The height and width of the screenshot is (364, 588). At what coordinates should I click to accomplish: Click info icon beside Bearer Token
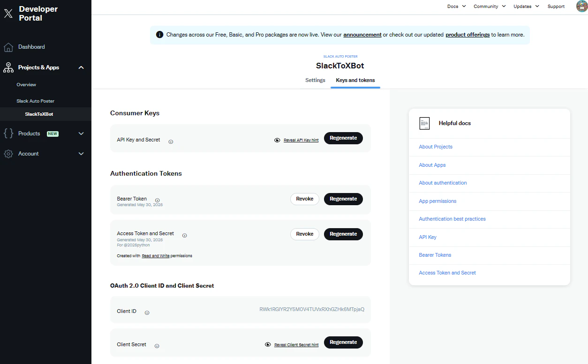point(157,200)
